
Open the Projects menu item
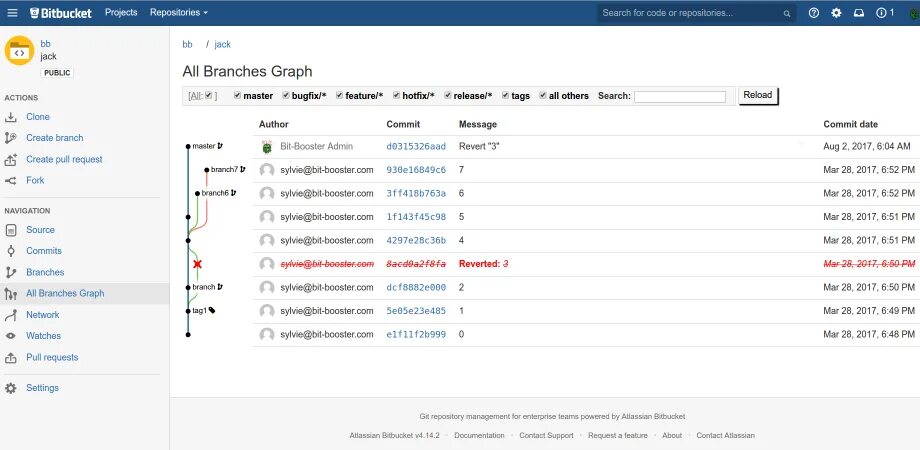pyautogui.click(x=121, y=12)
